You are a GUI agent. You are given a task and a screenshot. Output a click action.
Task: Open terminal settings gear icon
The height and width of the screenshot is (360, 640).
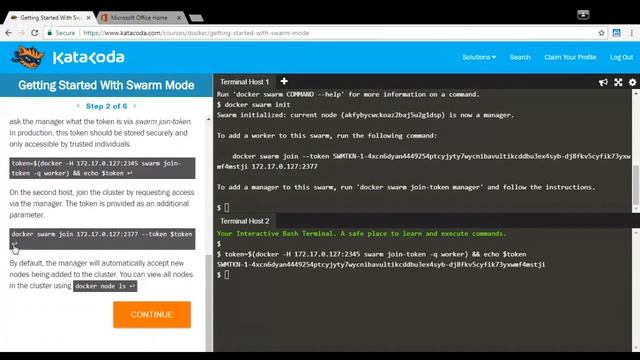(x=632, y=82)
